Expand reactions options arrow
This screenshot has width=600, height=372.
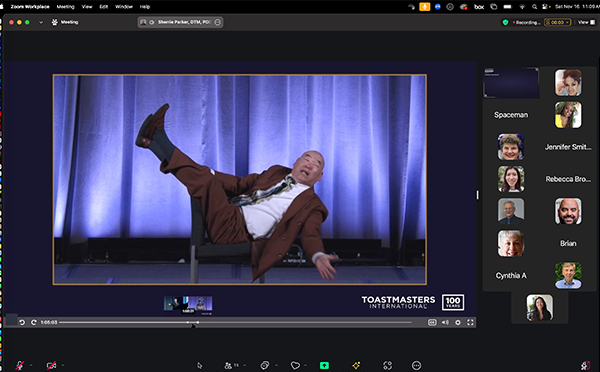[306, 365]
